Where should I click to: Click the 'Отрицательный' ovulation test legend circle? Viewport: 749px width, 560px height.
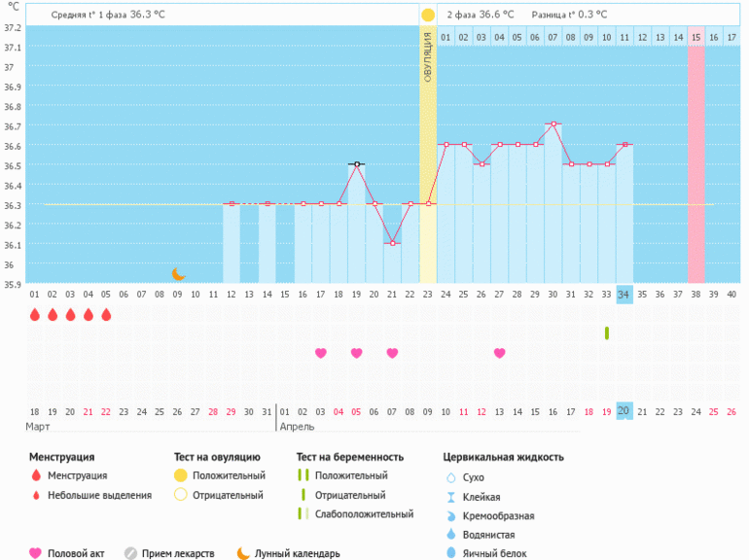click(179, 495)
